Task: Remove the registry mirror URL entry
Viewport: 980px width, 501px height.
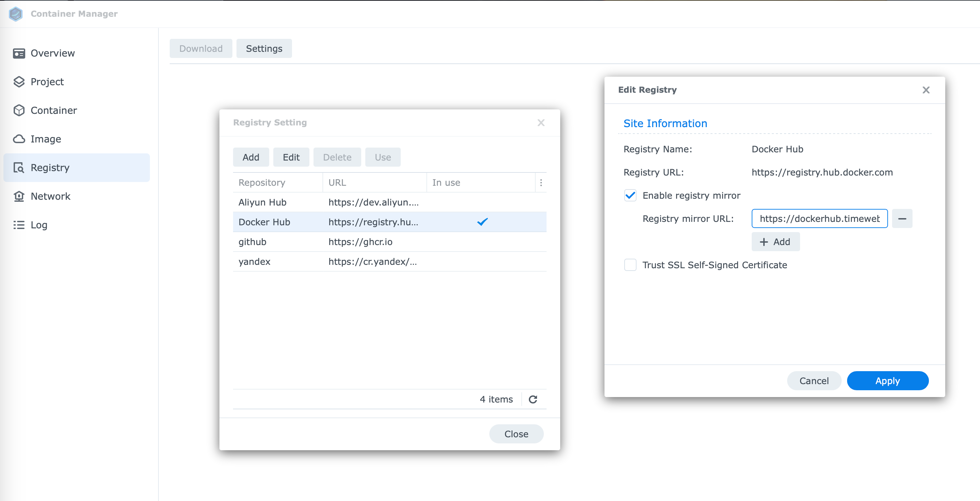Action: [x=902, y=218]
